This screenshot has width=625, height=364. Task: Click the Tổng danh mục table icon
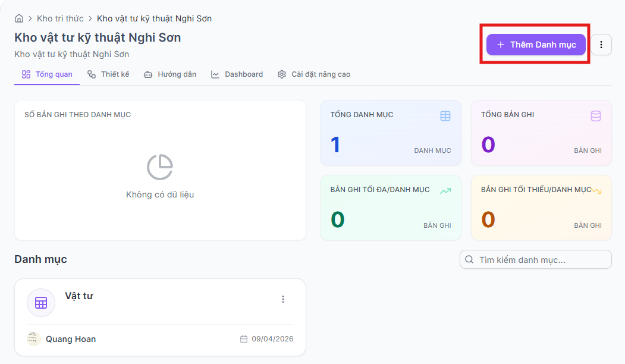pos(445,116)
